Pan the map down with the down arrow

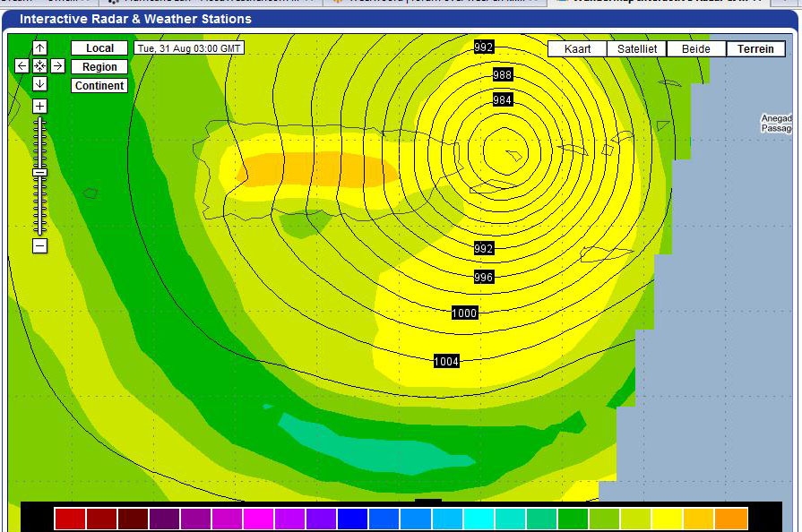pyautogui.click(x=40, y=83)
